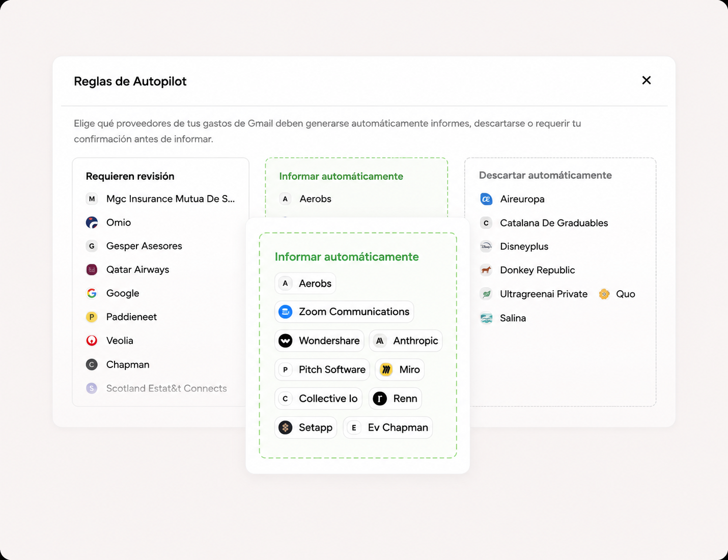
Task: Select the Setapp provider chip
Action: pyautogui.click(x=306, y=428)
